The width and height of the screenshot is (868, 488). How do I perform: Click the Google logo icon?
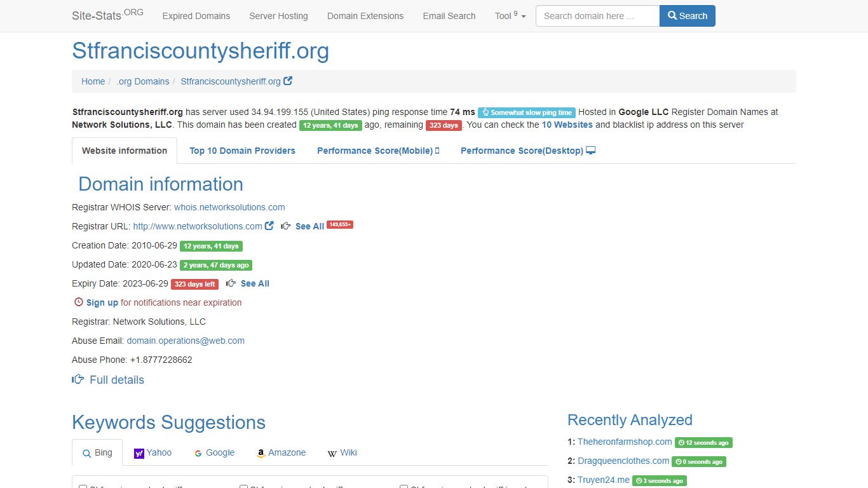(198, 453)
